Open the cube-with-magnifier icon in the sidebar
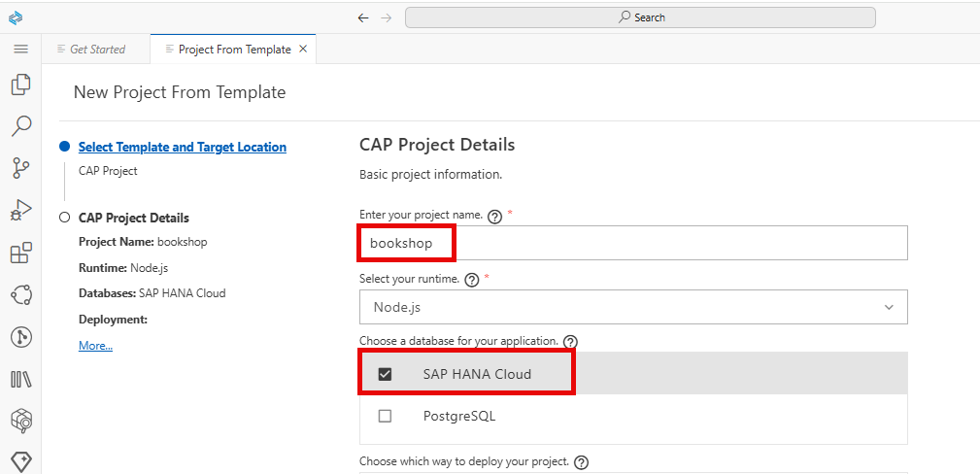The image size is (980, 474). tap(20, 421)
